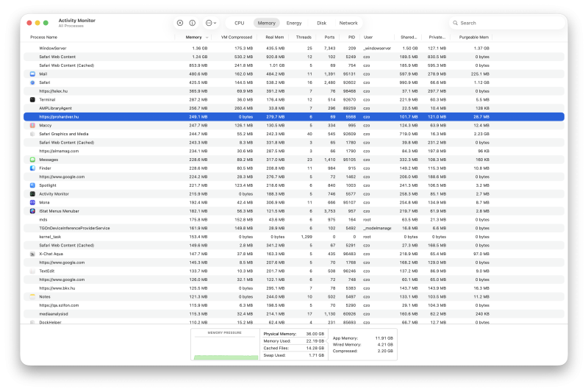Switch to the Disk tab
The width and height of the screenshot is (588, 392).
tap(321, 23)
